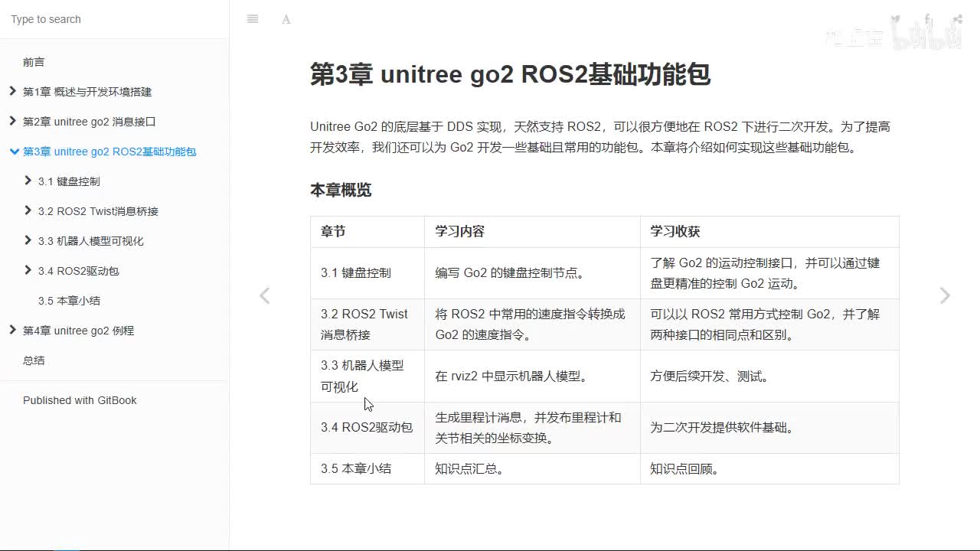980x551 pixels.
Task: Expand section 3.4 ROS2驱动包 chevron
Action: pos(28,270)
